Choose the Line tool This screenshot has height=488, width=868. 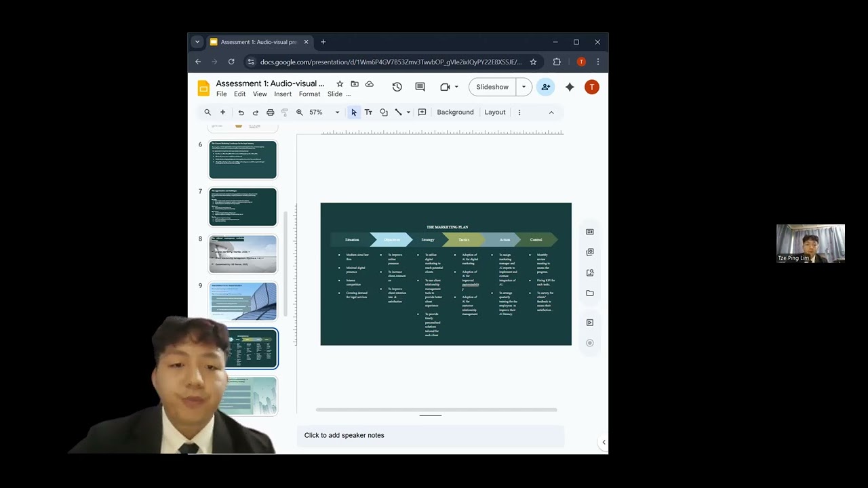pos(398,113)
